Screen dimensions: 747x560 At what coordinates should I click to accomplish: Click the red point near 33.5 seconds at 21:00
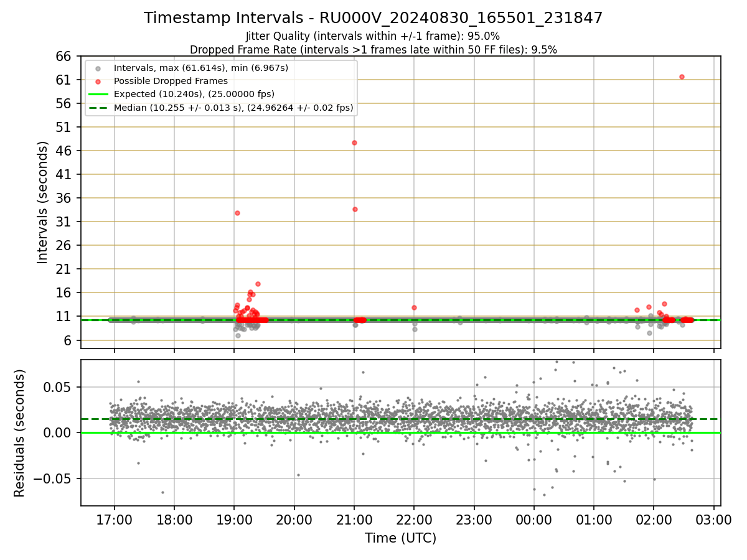pyautogui.click(x=355, y=209)
